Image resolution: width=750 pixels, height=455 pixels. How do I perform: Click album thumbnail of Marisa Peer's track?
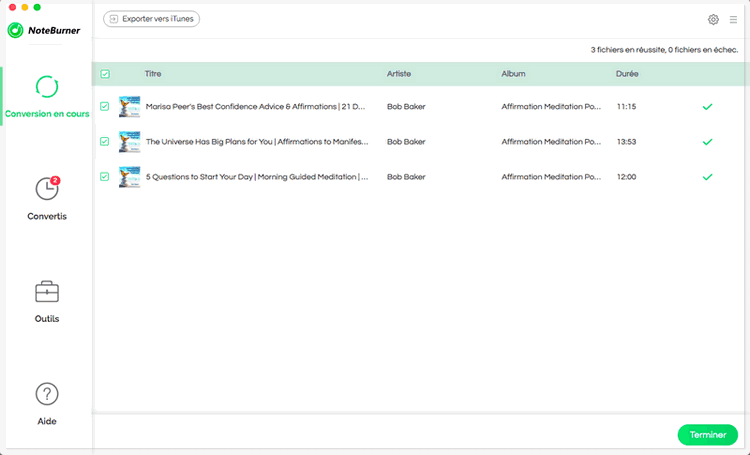(x=130, y=107)
